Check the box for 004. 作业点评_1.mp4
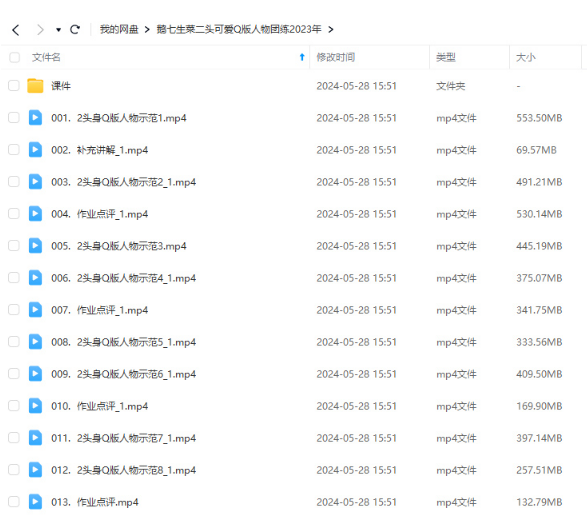587x523 pixels. coord(14,214)
